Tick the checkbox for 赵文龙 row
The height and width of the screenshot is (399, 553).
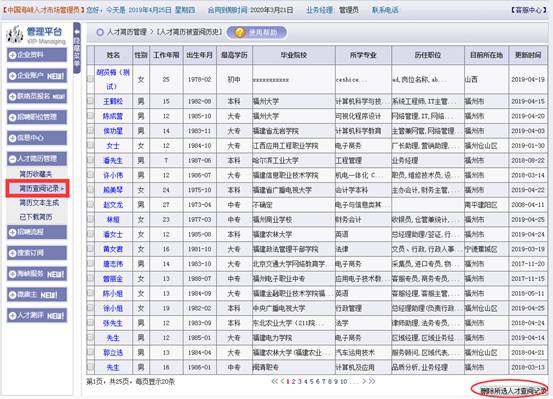tap(91, 204)
